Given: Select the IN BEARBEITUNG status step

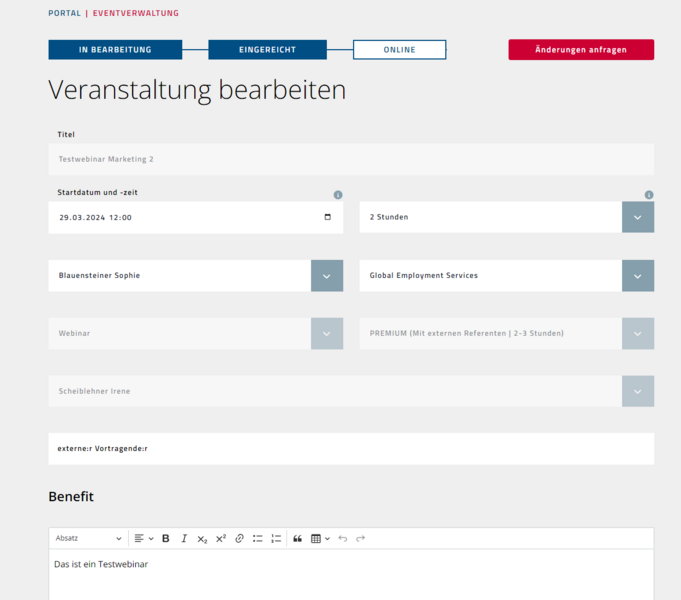Looking at the screenshot, I should tap(115, 50).
